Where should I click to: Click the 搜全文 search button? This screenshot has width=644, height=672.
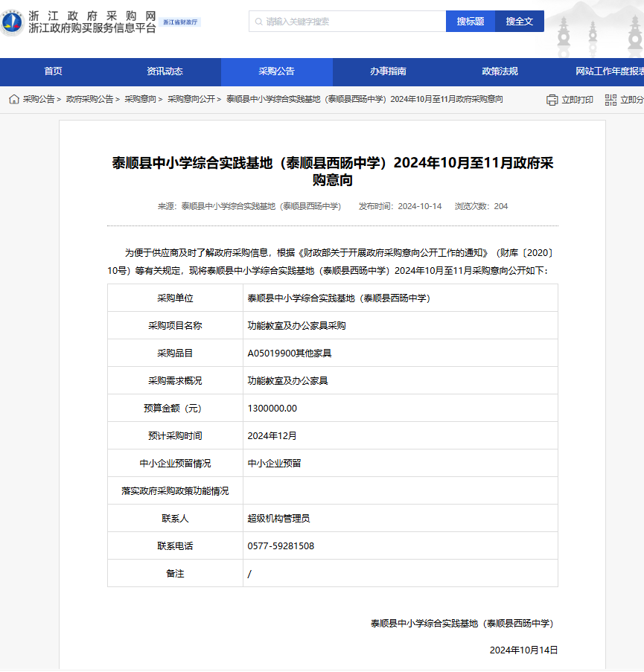[520, 22]
